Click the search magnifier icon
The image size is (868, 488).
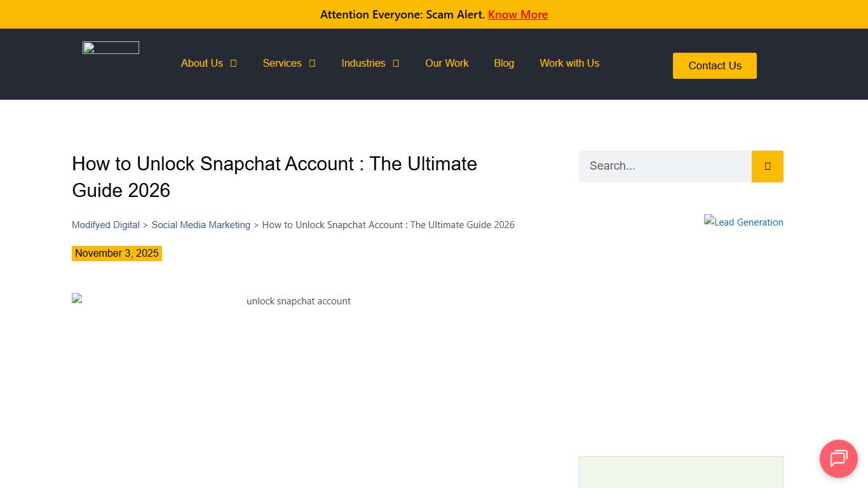point(767,166)
